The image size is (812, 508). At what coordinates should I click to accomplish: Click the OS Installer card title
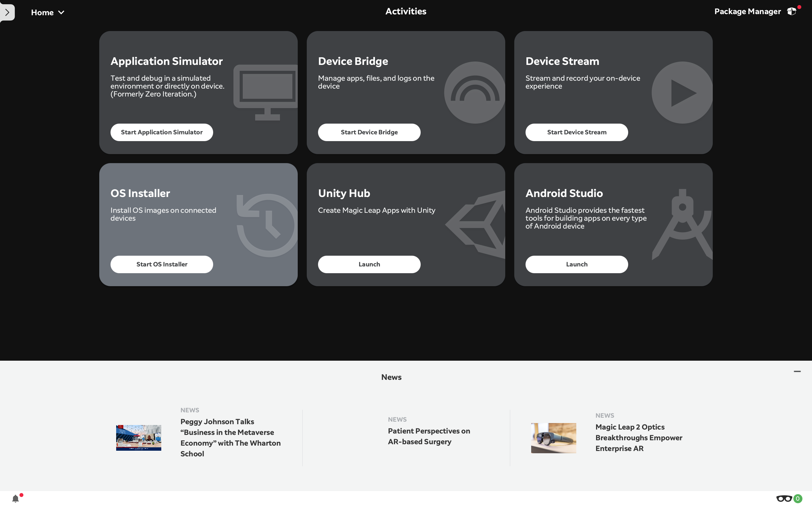[x=140, y=193]
